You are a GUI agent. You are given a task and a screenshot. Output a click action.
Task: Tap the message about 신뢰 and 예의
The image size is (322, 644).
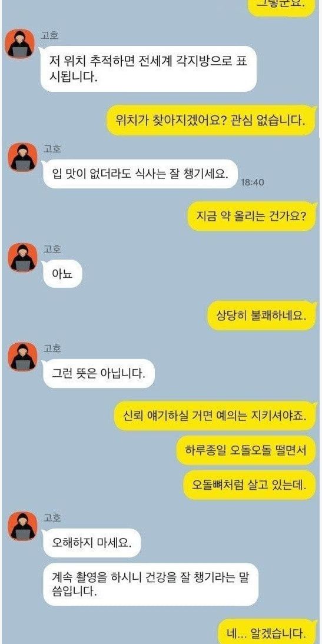pyautogui.click(x=215, y=416)
